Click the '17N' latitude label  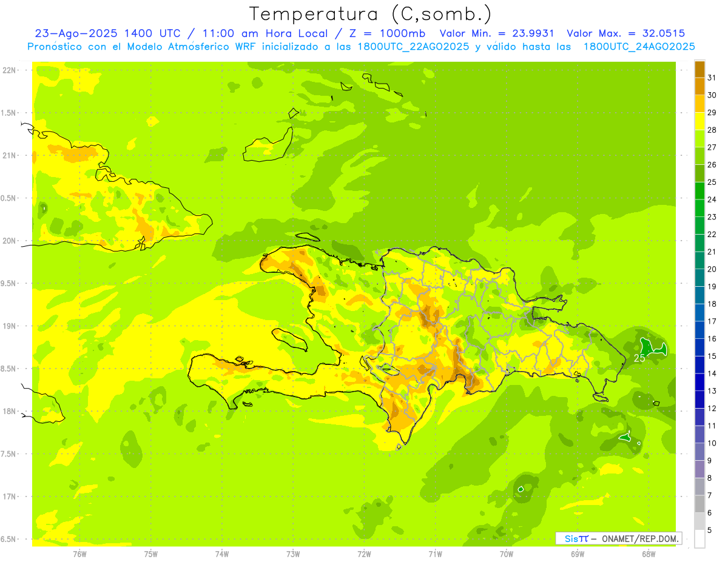(9, 497)
